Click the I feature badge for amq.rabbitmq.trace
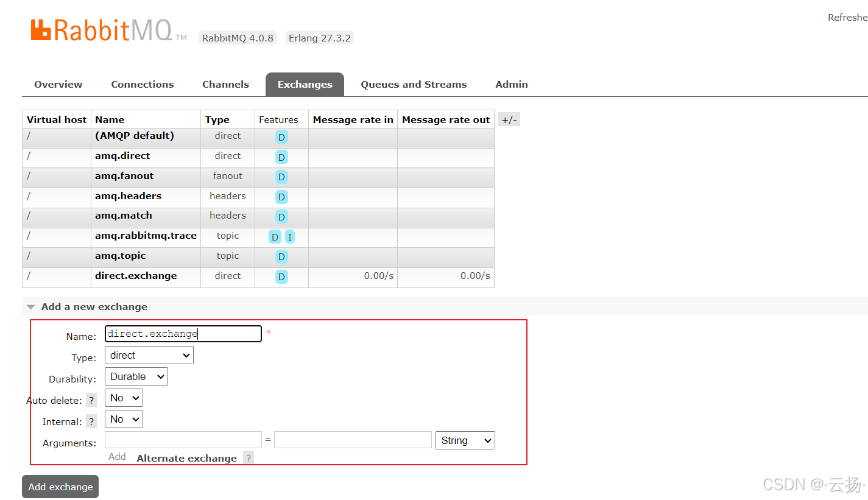The width and height of the screenshot is (868, 500). coord(290,237)
